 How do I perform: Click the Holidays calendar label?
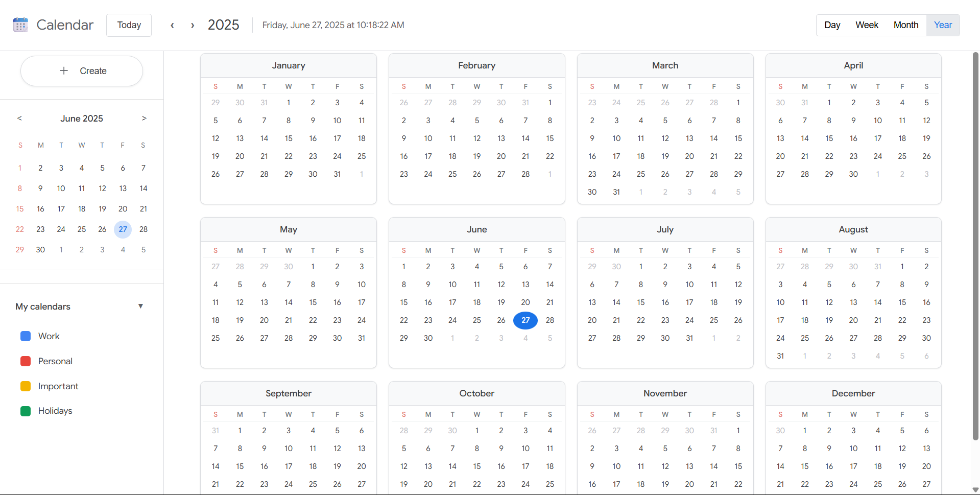click(x=55, y=411)
